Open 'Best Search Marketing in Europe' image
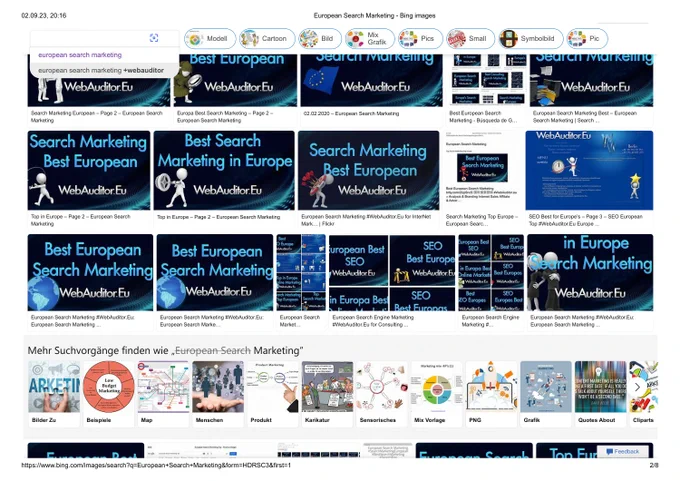The height and width of the screenshot is (481, 680). 224,170
